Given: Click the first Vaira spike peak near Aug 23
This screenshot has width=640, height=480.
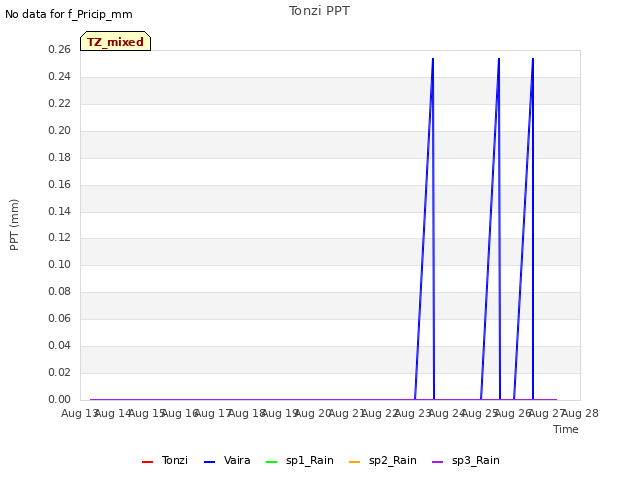Looking at the screenshot, I should click(x=433, y=59).
